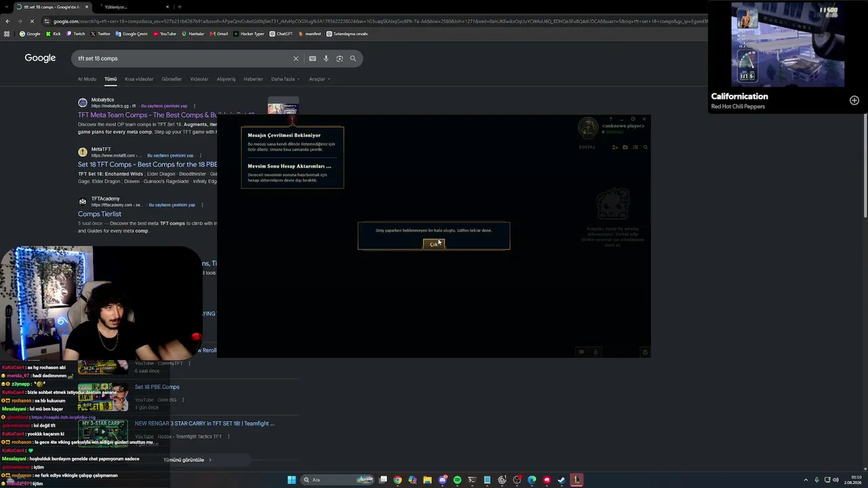Expand the Daha fazla dropdown
This screenshot has width=868, height=488.
(285, 79)
